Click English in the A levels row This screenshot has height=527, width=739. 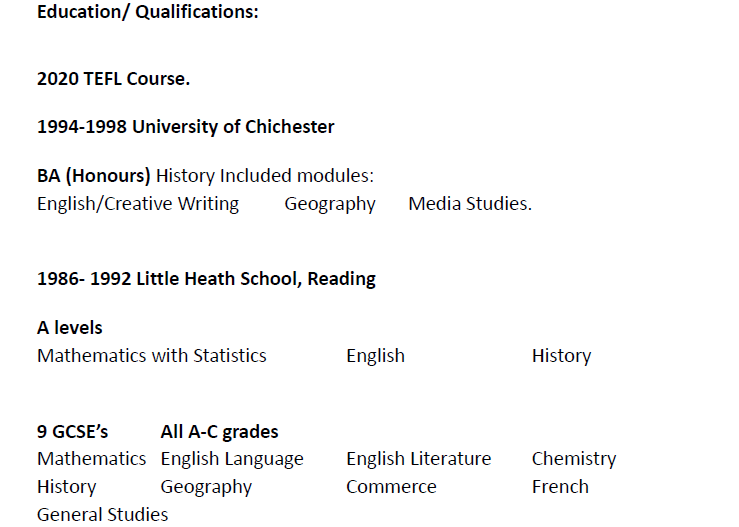pyautogui.click(x=375, y=356)
